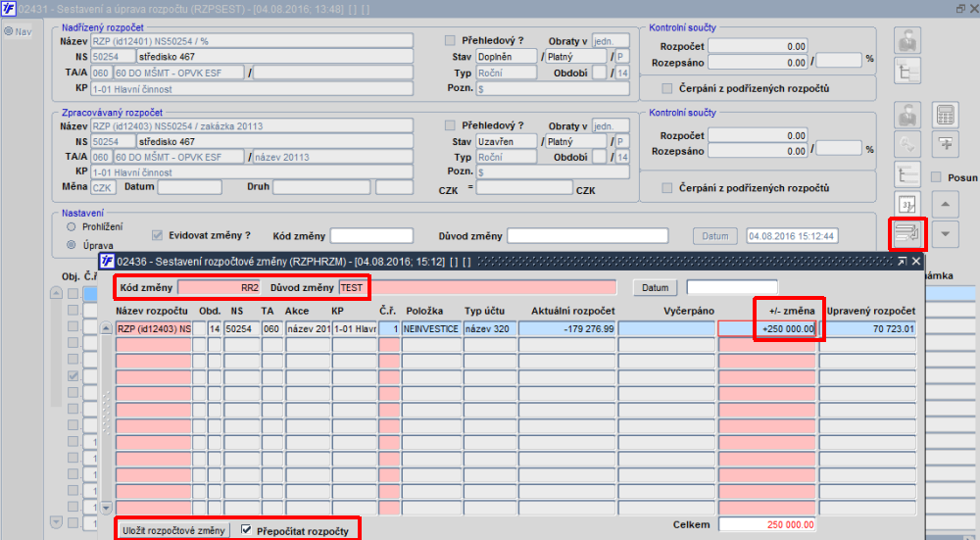Click Upravený rozpočet value 70 723.01
The width and height of the screenshot is (980, 540).
coord(867,328)
